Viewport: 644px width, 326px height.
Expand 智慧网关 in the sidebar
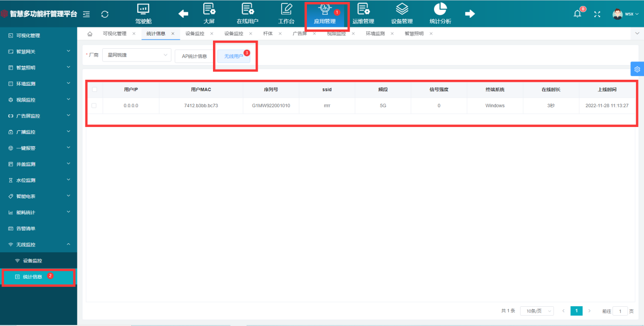point(39,52)
